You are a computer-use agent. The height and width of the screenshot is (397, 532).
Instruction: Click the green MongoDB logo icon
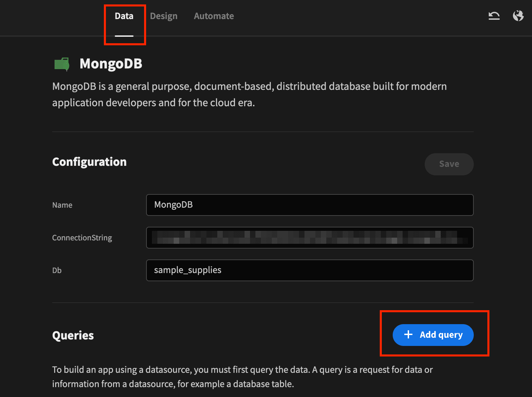click(x=62, y=64)
